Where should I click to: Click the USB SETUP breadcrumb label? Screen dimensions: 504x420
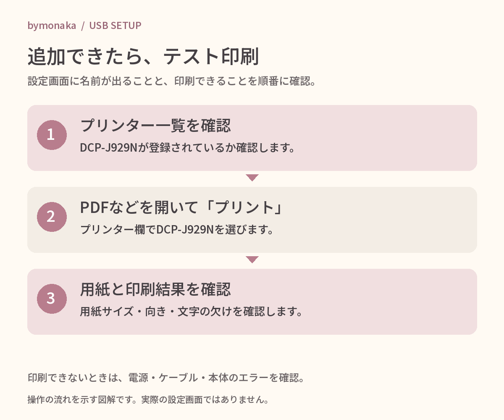[115, 26]
